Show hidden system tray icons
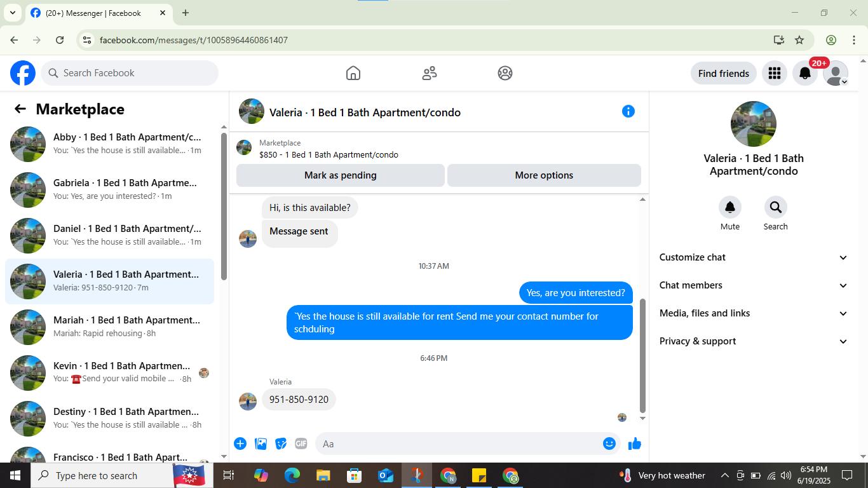868x488 pixels. [725, 475]
